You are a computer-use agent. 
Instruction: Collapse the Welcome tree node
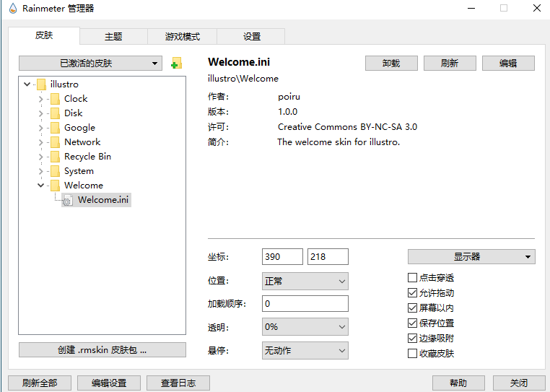(40, 186)
